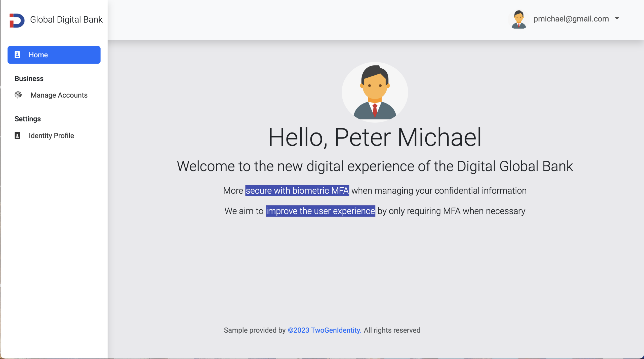Click the fingerprint icon beside Manage Accounts

(x=18, y=95)
